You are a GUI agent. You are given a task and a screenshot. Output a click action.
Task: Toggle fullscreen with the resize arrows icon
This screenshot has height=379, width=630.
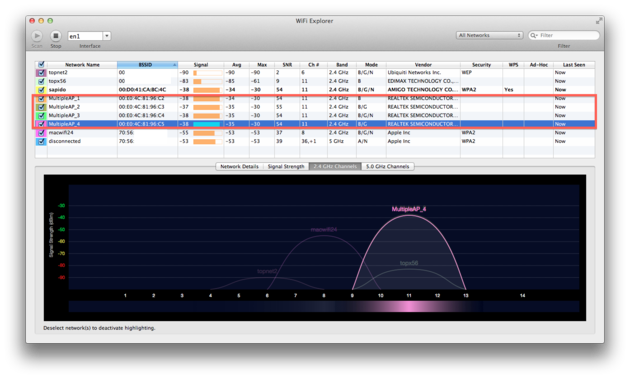click(599, 20)
